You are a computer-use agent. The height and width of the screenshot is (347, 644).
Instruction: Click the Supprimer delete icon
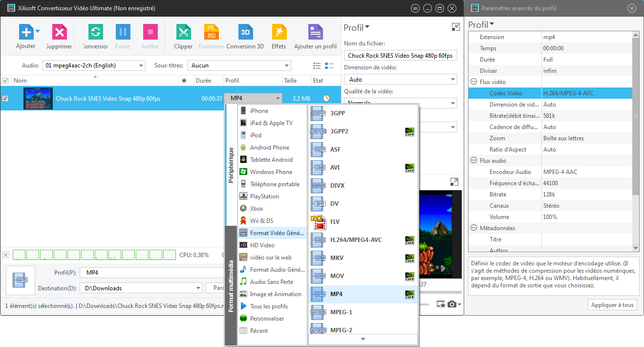(x=59, y=33)
